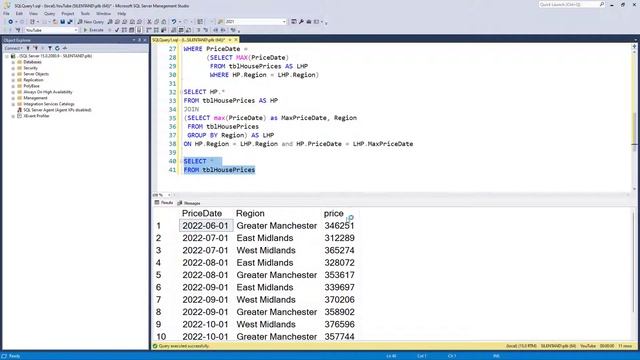This screenshot has height=360, width=640.
Task: Select SQL Server Agent tree item
Action: (57, 110)
